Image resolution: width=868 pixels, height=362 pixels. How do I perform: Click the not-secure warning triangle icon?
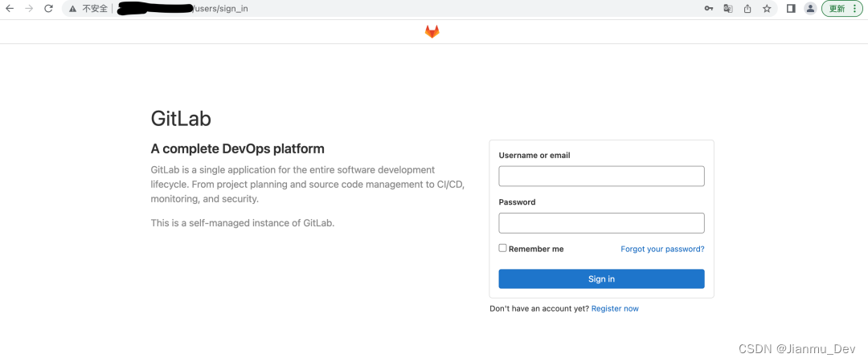click(72, 9)
